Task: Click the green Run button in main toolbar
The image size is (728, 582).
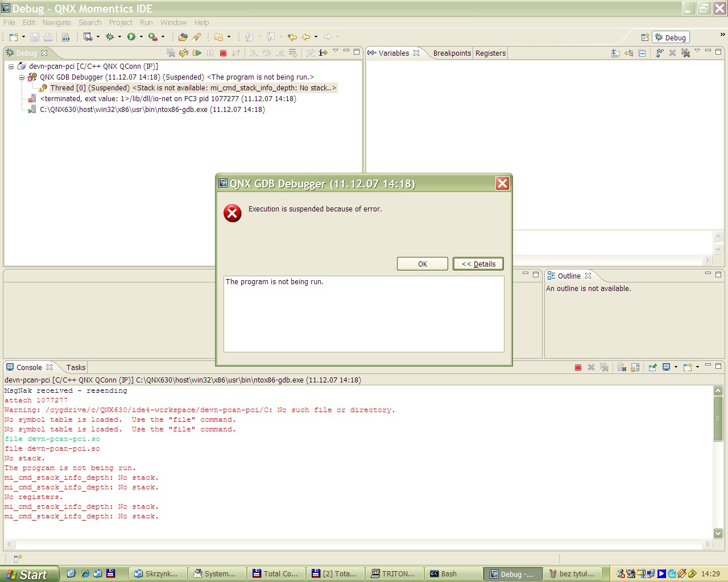Action: click(131, 37)
